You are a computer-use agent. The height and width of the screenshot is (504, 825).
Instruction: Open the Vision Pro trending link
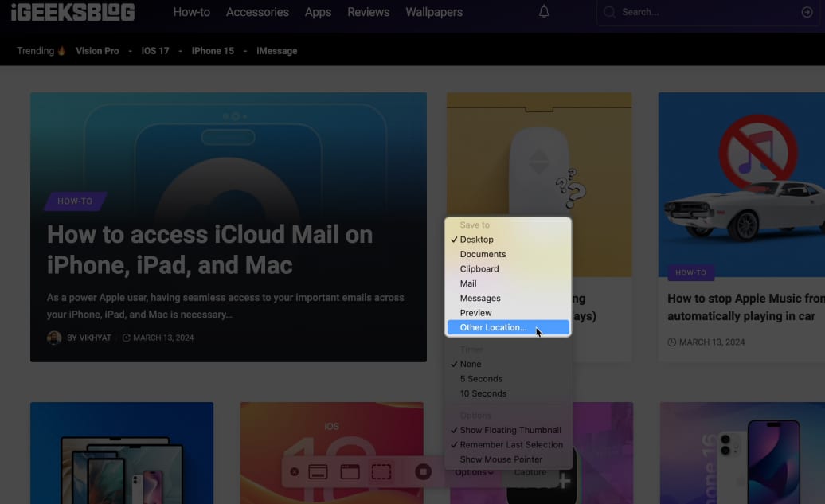(x=97, y=51)
